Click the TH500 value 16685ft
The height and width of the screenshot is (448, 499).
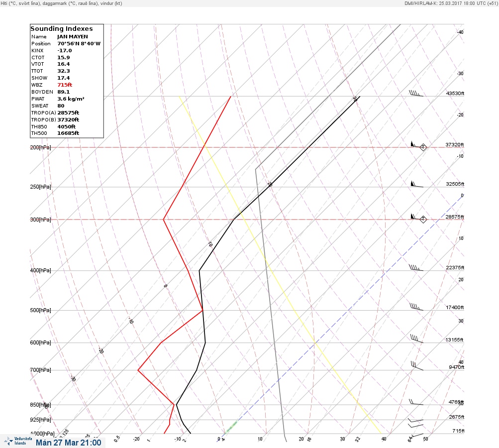68,133
